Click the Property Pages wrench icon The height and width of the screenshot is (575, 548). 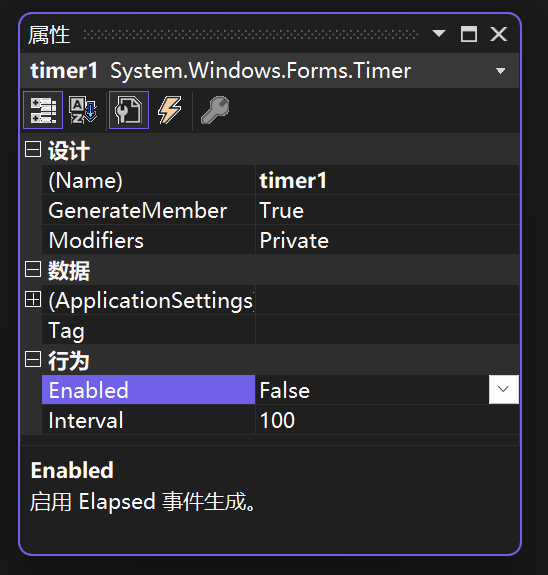[x=215, y=110]
